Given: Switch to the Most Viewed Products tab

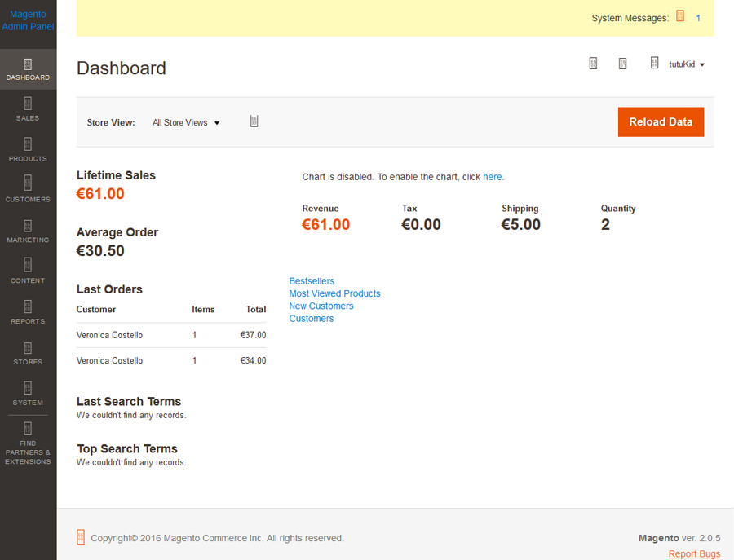Looking at the screenshot, I should pyautogui.click(x=334, y=293).
